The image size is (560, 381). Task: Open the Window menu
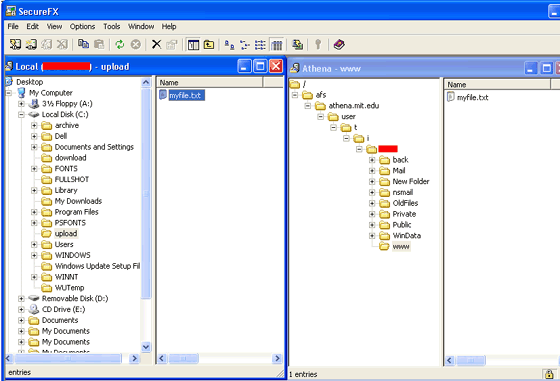[x=141, y=26]
